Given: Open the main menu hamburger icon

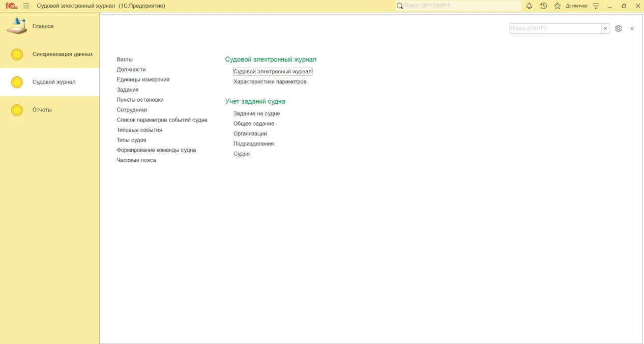Looking at the screenshot, I should tap(26, 6).
